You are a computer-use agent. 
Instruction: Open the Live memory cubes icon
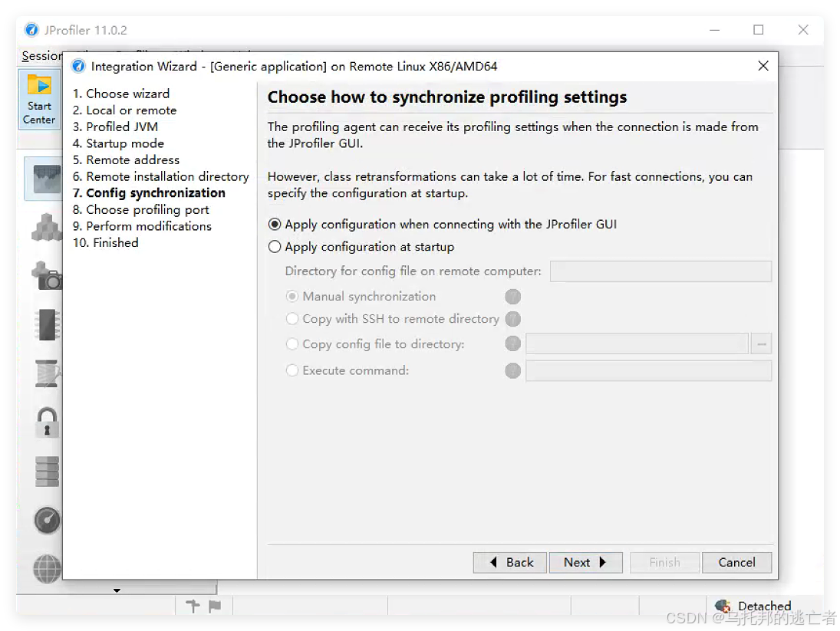point(46,228)
